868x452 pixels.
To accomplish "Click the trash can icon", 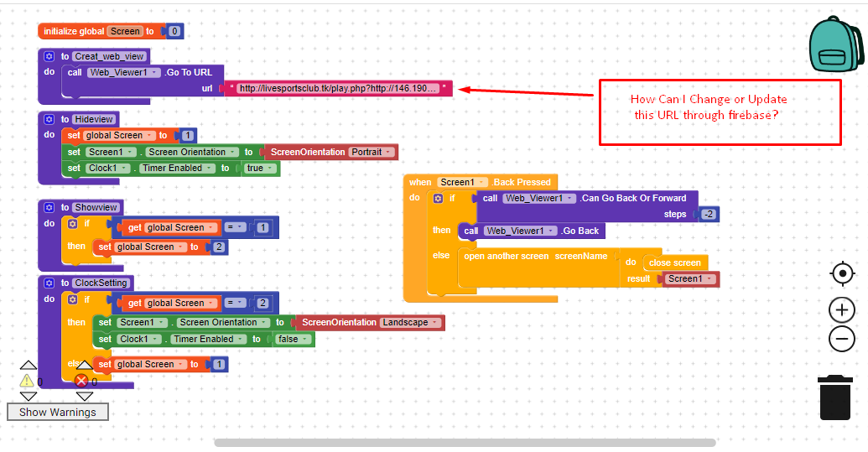I will (x=835, y=397).
